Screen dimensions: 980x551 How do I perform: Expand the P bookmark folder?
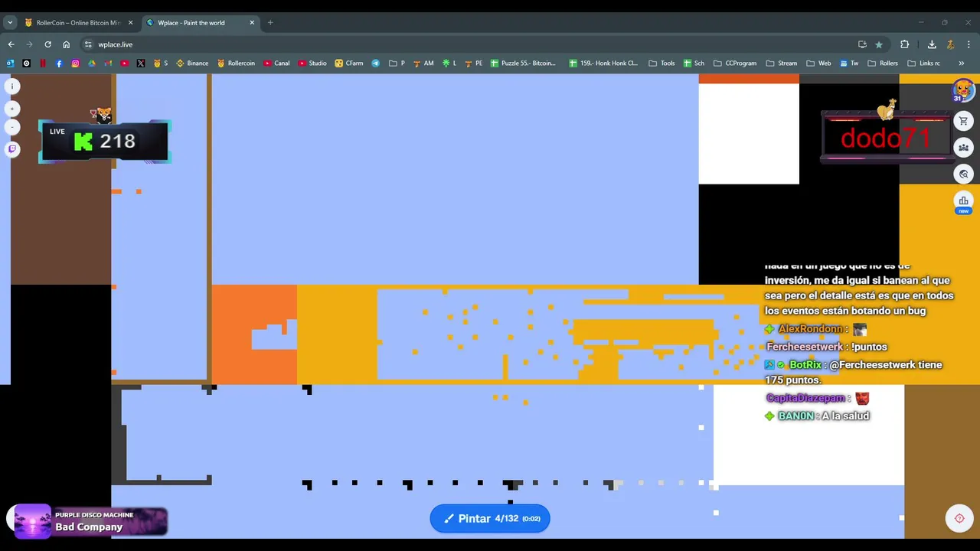pyautogui.click(x=397, y=64)
